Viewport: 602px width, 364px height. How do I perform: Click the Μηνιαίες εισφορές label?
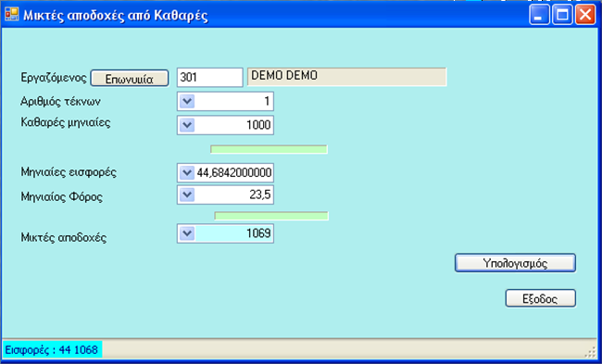point(69,172)
